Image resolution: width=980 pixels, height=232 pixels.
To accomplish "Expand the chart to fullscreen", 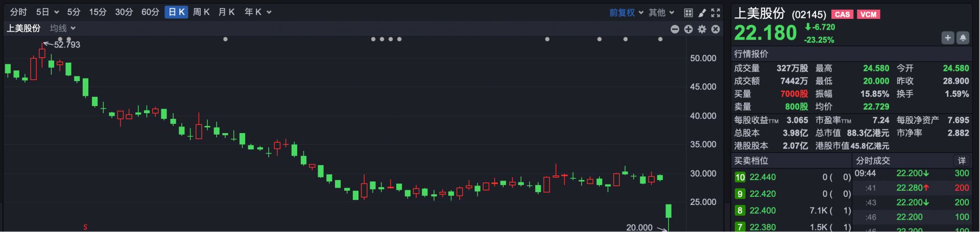I will (715, 13).
